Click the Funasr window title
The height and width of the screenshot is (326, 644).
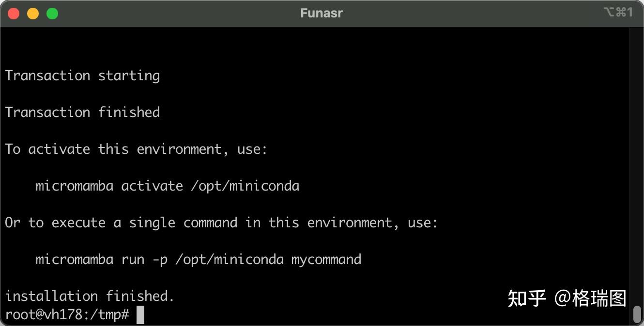coord(322,13)
